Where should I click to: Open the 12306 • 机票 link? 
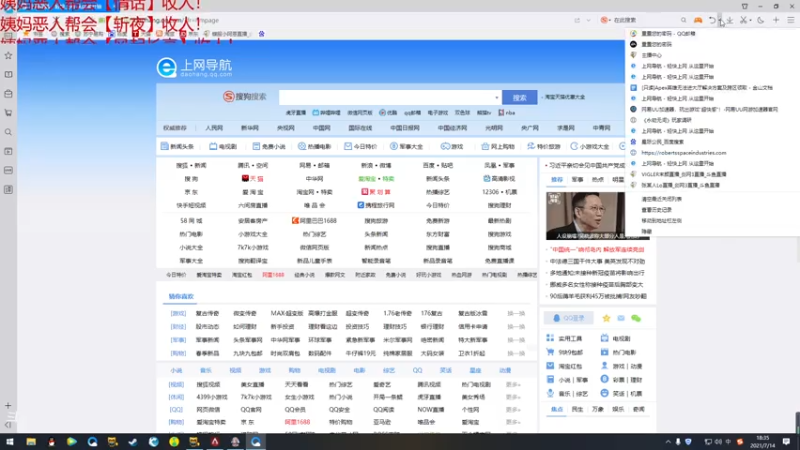point(499,192)
